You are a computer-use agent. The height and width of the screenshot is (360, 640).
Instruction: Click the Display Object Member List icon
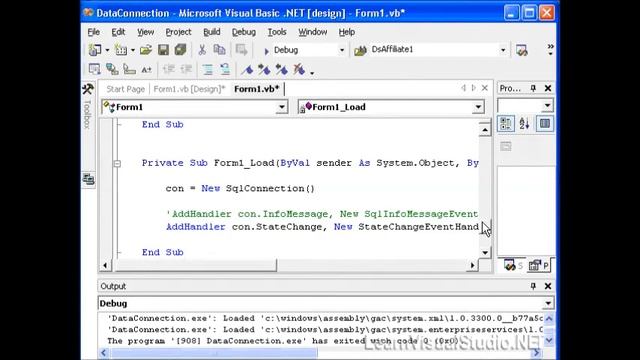tap(94, 69)
